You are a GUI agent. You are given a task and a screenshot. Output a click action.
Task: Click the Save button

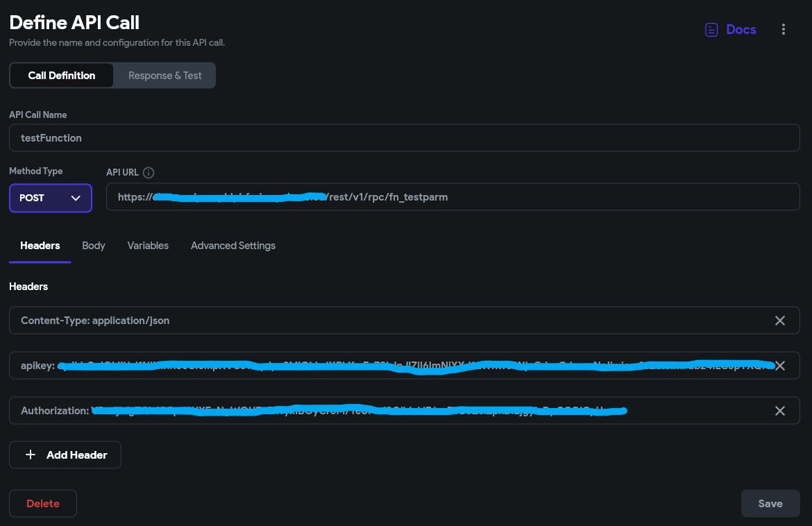coord(770,504)
